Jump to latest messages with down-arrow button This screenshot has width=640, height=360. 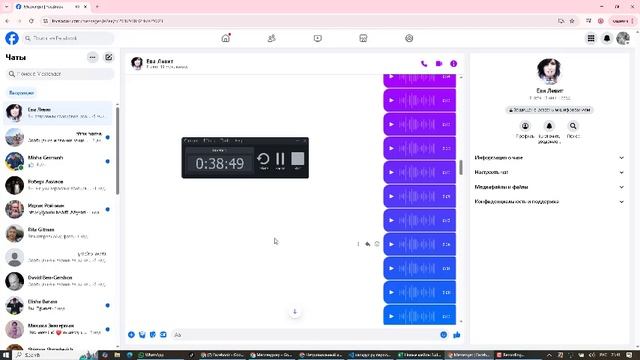295,312
